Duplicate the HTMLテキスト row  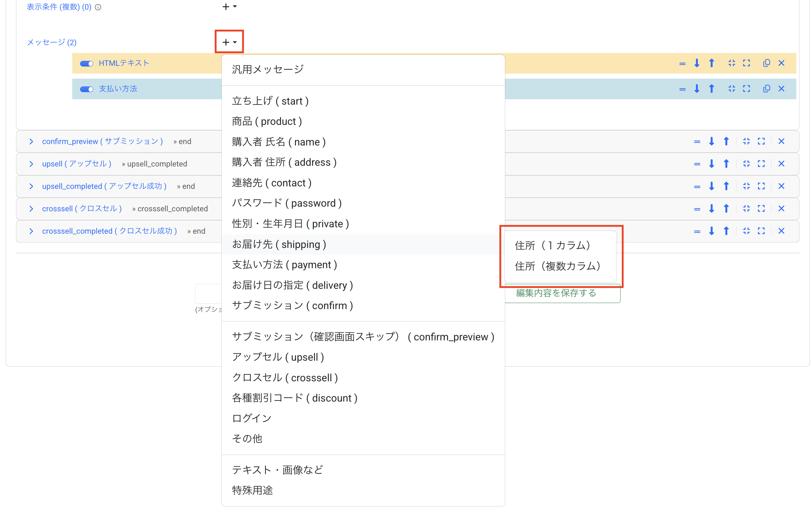point(766,63)
